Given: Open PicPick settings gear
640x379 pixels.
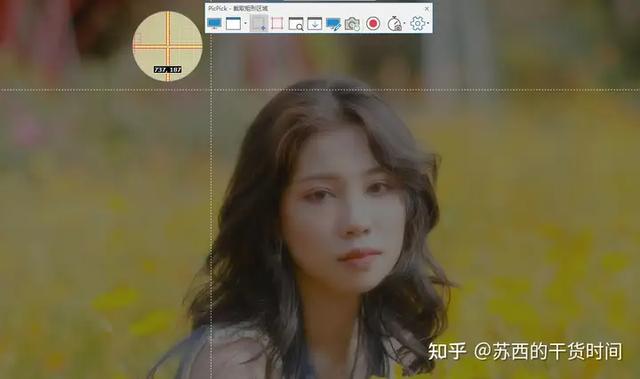Looking at the screenshot, I should point(418,24).
